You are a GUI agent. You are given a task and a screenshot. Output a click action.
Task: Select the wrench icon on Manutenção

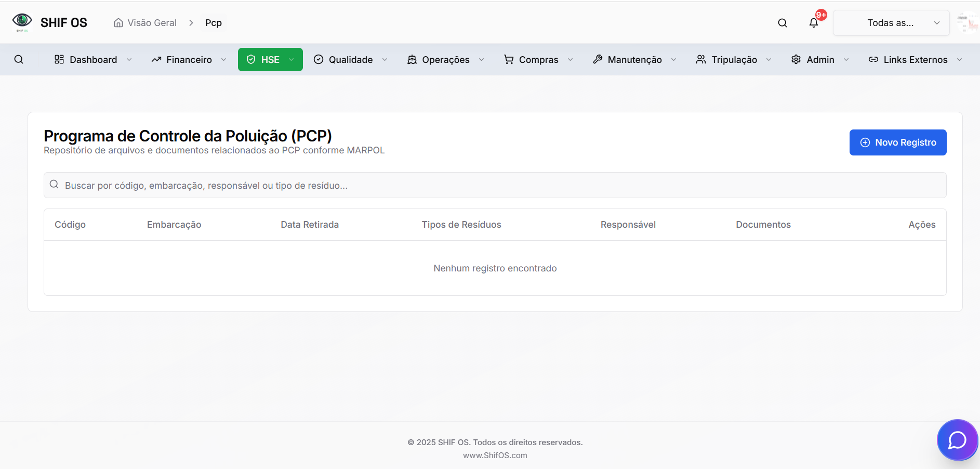point(597,59)
